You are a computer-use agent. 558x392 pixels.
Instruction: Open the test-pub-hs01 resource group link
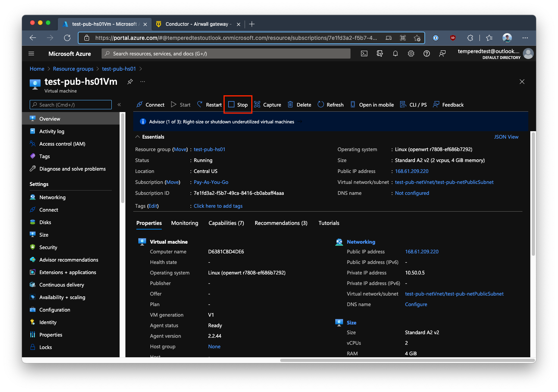pyautogui.click(x=209, y=149)
